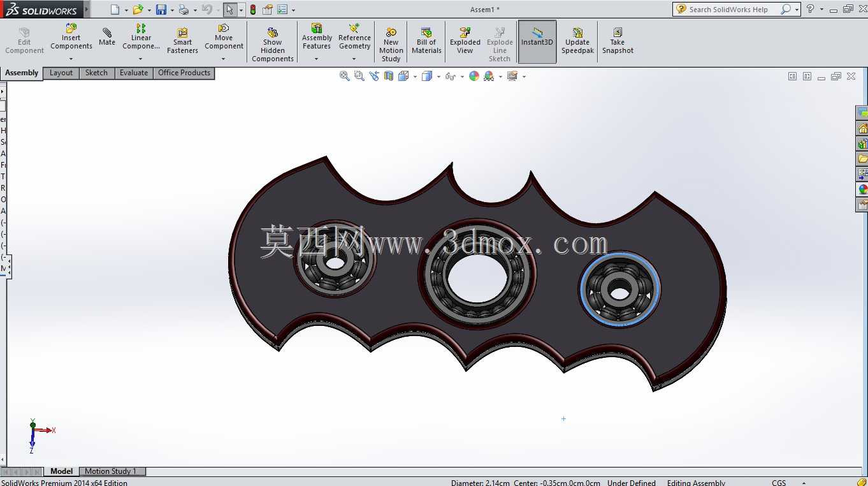Open Reference Geometry tool
The width and height of the screenshot is (868, 486).
click(x=354, y=36)
